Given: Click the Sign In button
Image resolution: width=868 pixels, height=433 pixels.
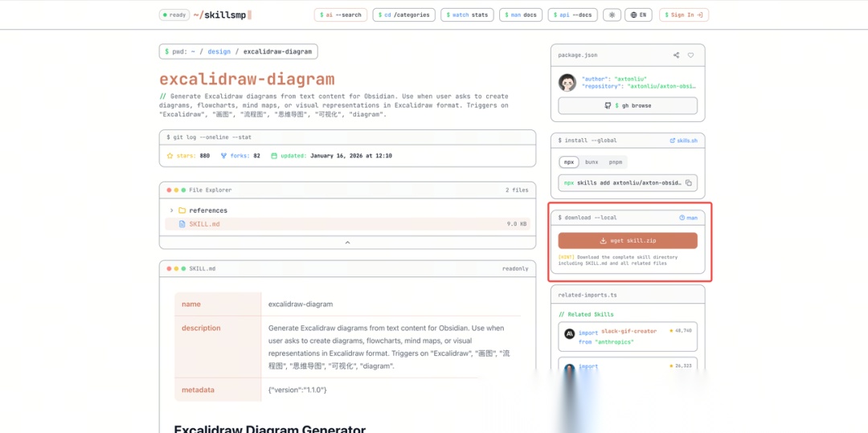Looking at the screenshot, I should coord(684,15).
